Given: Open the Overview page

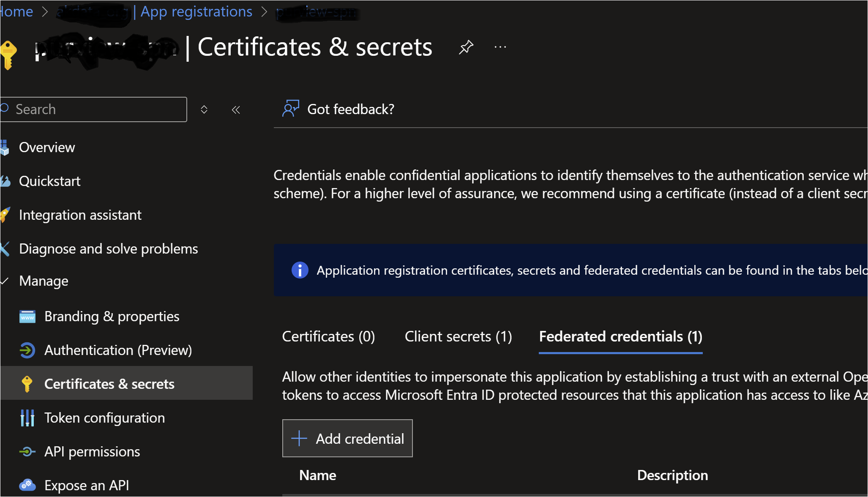Looking at the screenshot, I should click(x=47, y=147).
